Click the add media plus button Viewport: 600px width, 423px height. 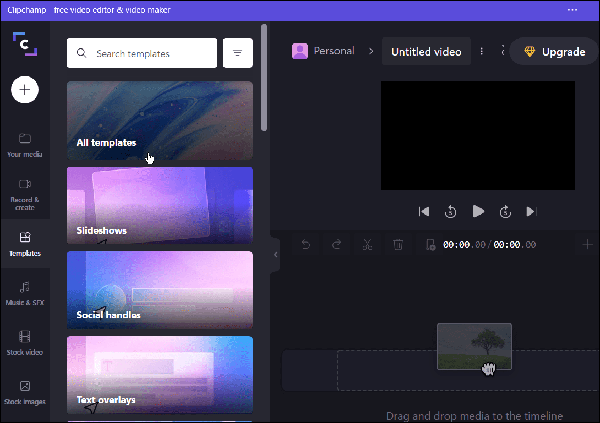(25, 90)
